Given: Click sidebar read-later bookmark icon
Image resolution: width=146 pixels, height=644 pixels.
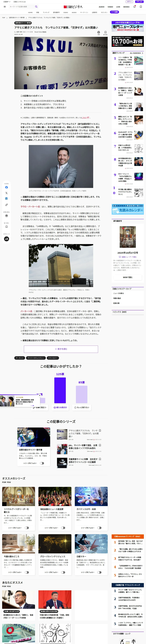Looking at the screenshot, I should coord(7,227).
